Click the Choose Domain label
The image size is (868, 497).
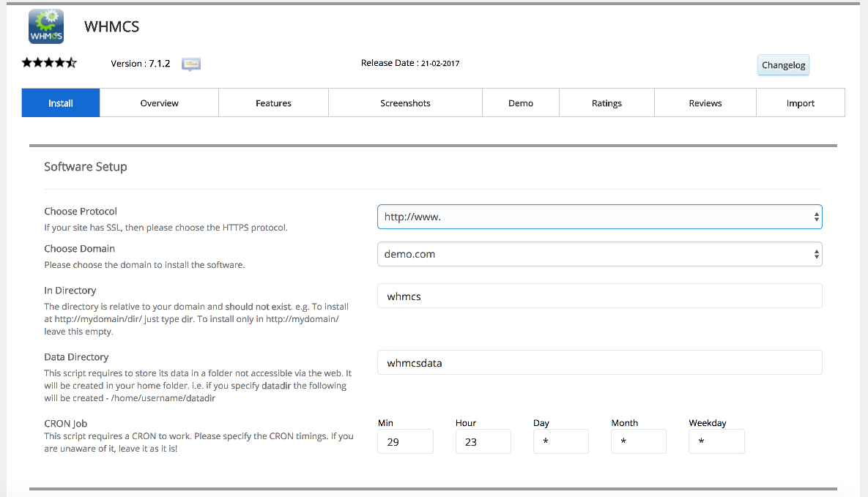(80, 249)
